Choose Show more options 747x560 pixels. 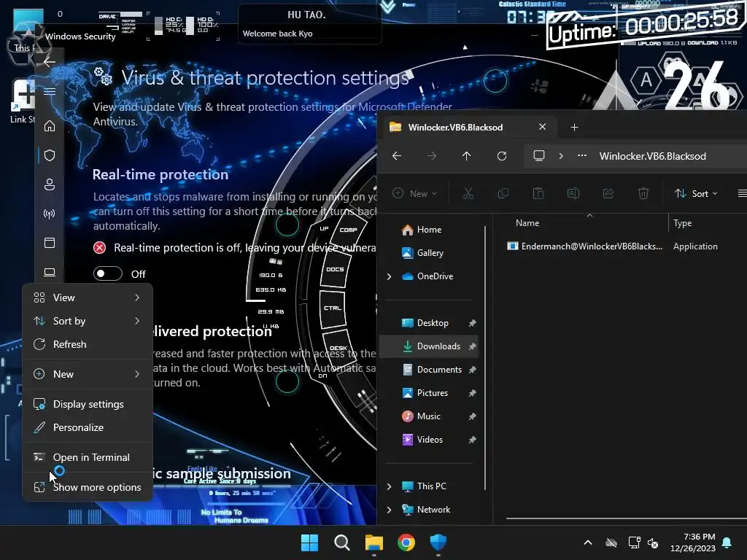click(x=88, y=487)
